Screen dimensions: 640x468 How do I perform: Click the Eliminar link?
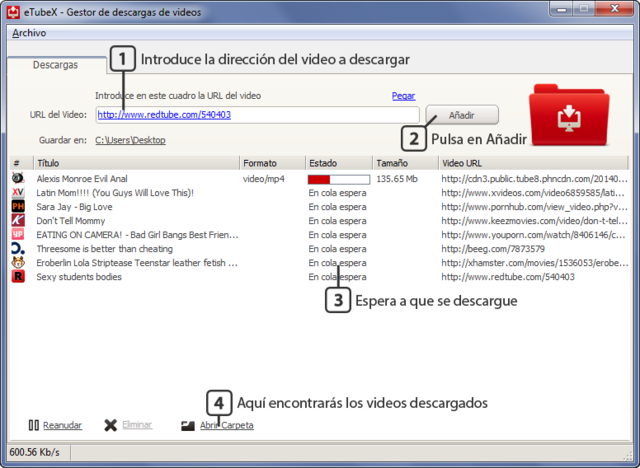click(x=137, y=425)
